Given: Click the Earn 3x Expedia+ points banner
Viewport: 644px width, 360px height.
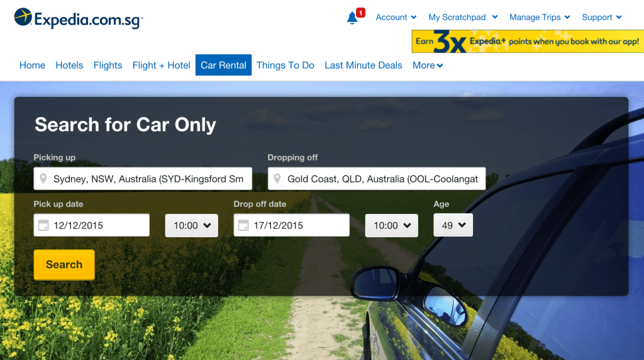Looking at the screenshot, I should pyautogui.click(x=528, y=41).
